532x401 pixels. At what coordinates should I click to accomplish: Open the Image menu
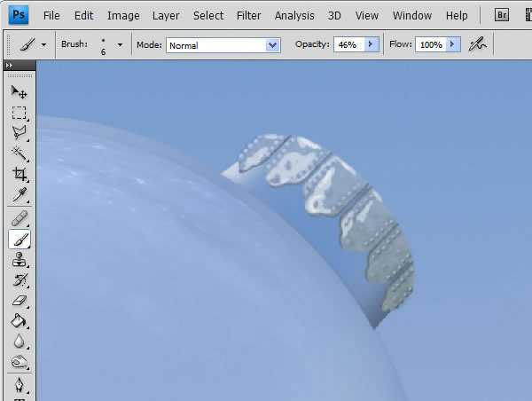pos(123,16)
